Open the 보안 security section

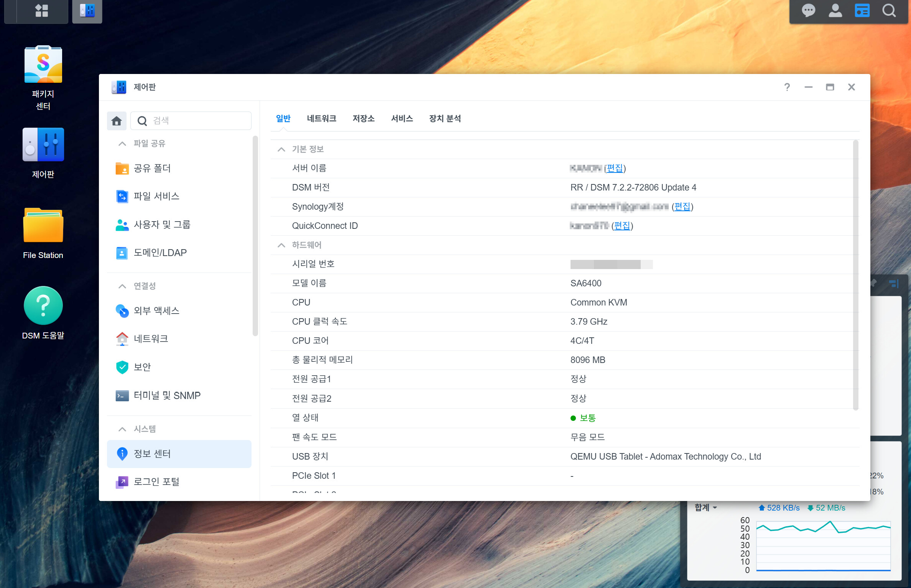tap(142, 367)
